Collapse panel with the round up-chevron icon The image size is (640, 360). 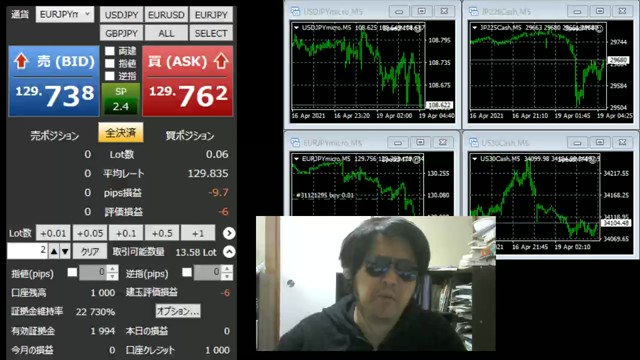(x=229, y=252)
